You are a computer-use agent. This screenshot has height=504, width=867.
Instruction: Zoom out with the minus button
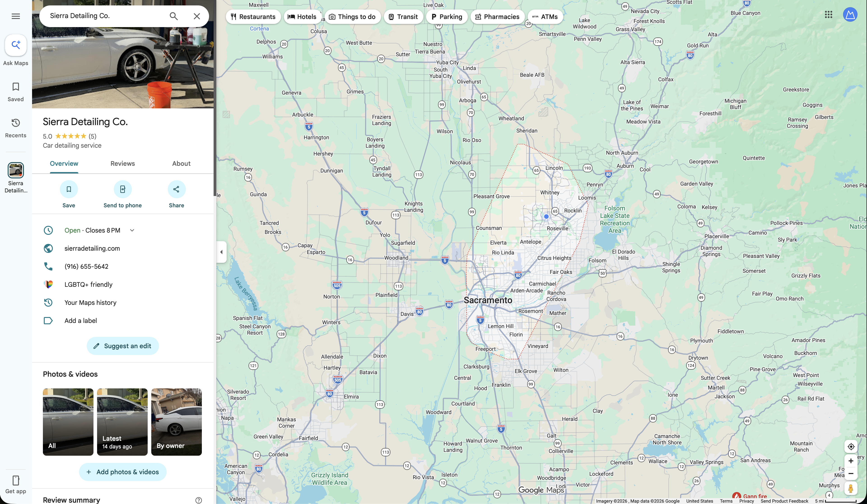click(x=851, y=474)
